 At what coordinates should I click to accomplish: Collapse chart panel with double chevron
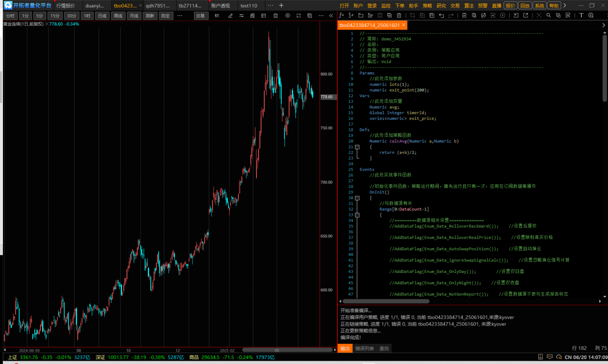(331, 16)
